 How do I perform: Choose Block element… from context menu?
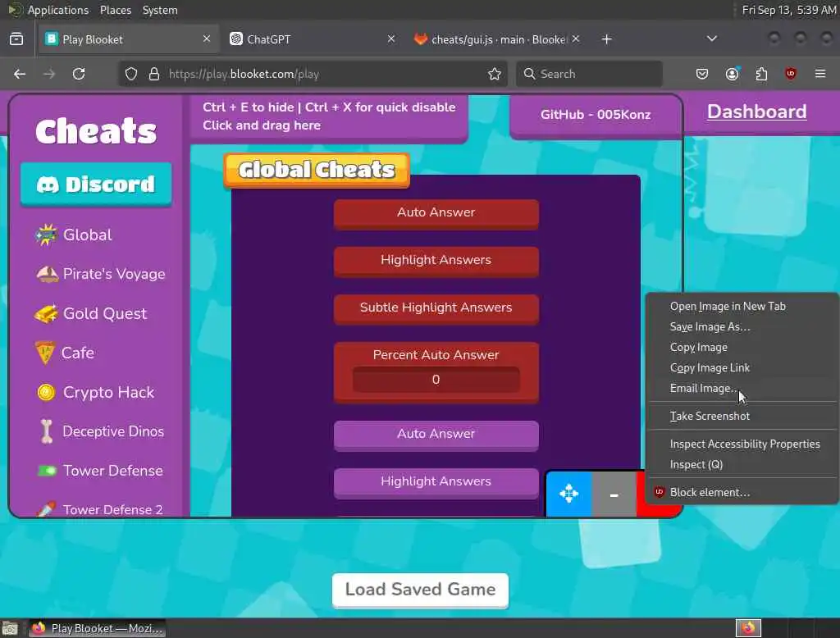click(742, 492)
